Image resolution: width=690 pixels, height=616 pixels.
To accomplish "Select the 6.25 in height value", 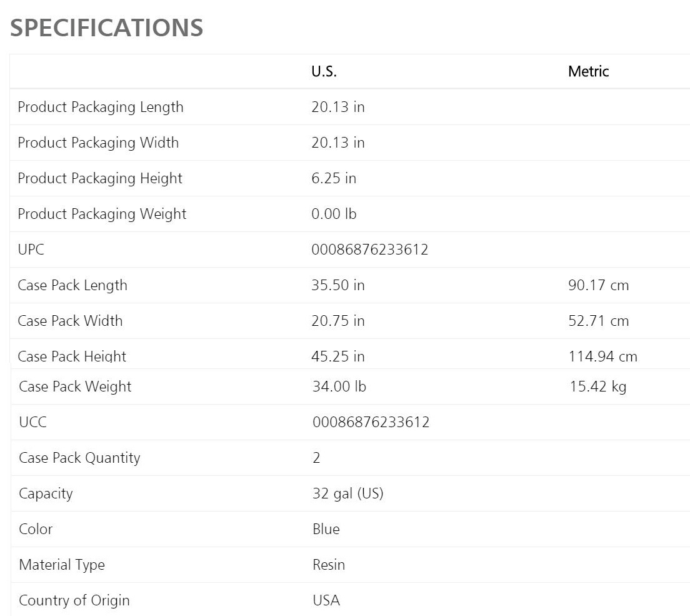I will pyautogui.click(x=334, y=178).
